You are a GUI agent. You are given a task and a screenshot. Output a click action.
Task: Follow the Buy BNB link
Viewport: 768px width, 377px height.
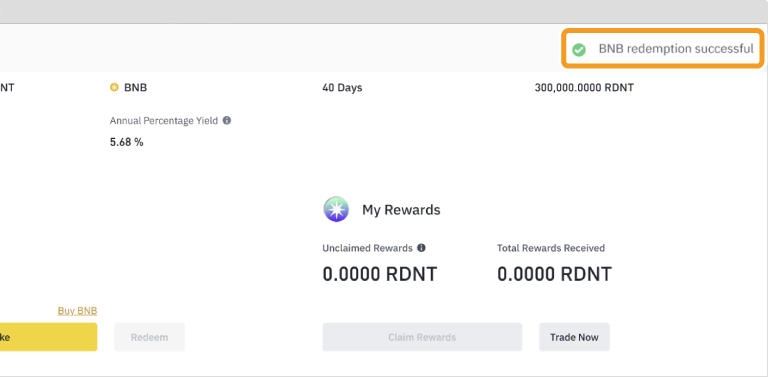77,311
